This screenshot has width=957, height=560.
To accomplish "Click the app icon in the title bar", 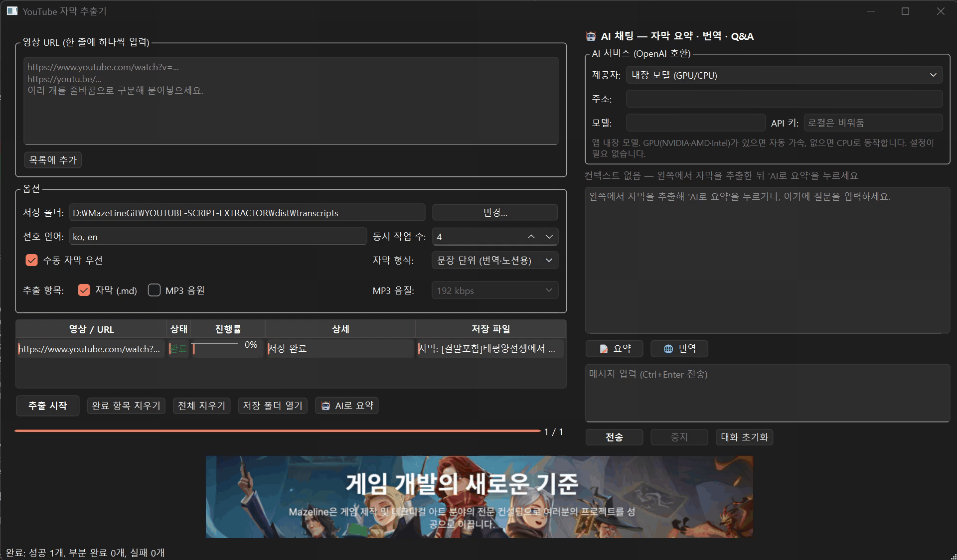I will [12, 11].
